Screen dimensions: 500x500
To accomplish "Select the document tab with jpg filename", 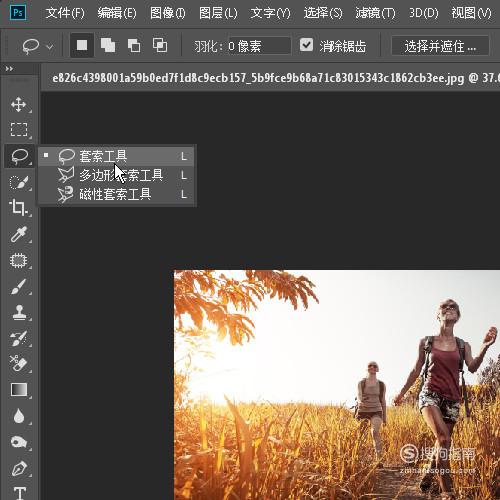I will [x=271, y=78].
